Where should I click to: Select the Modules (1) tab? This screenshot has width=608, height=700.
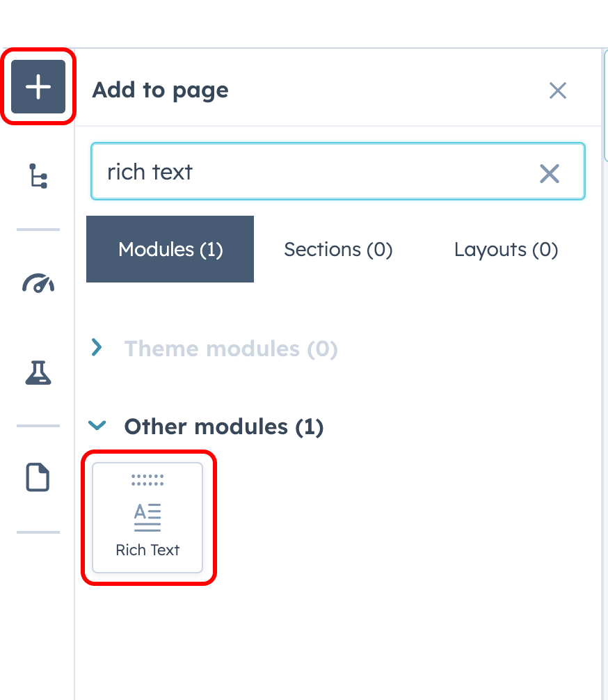pos(170,249)
